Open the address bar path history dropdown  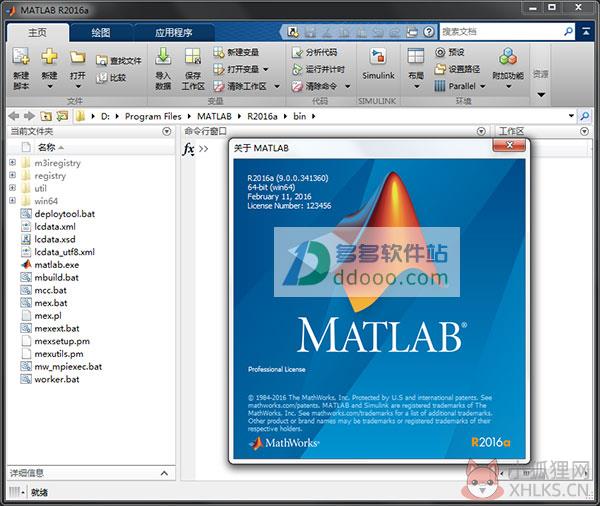tap(571, 116)
